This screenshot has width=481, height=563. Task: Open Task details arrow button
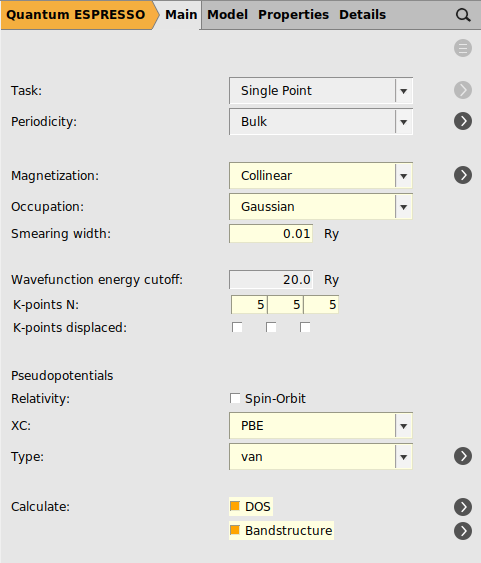tap(463, 90)
